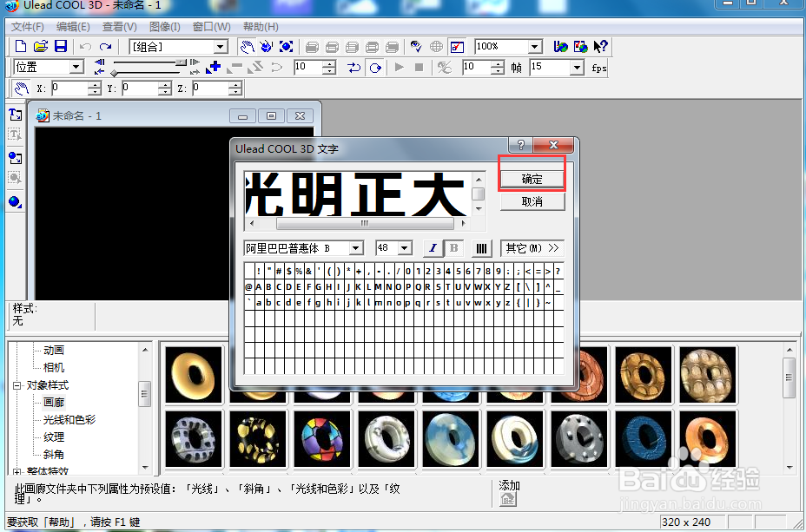Viewport: 806px width, 532px height.
Task: Toggle Bold style in the text dialog
Action: pos(454,248)
